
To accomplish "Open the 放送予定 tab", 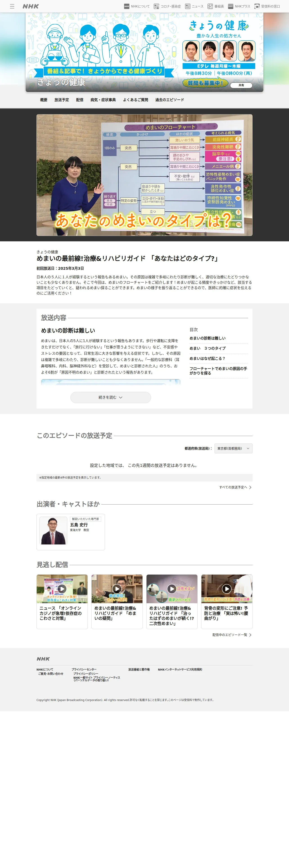I will pyautogui.click(x=62, y=100).
